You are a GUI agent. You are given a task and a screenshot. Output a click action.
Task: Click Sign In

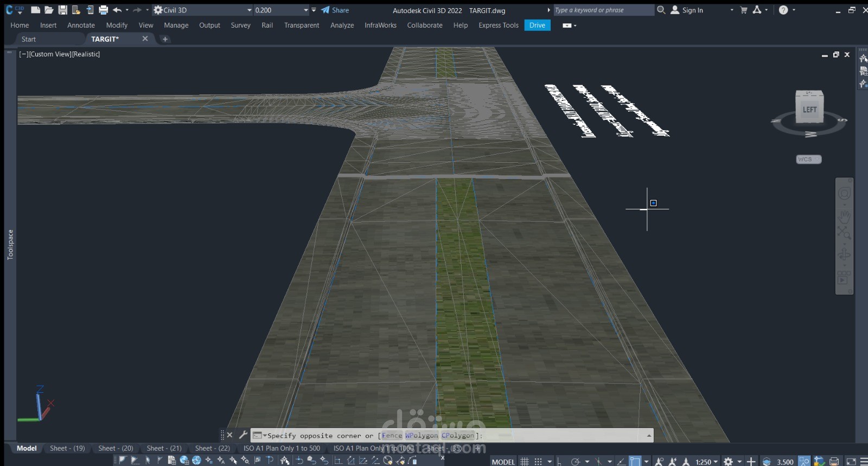(x=687, y=10)
